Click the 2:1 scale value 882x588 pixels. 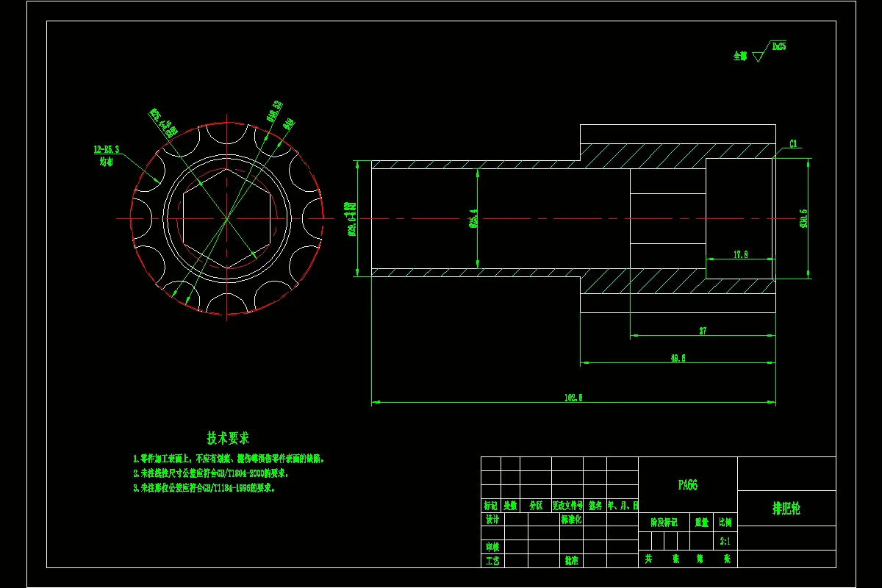pos(725,541)
